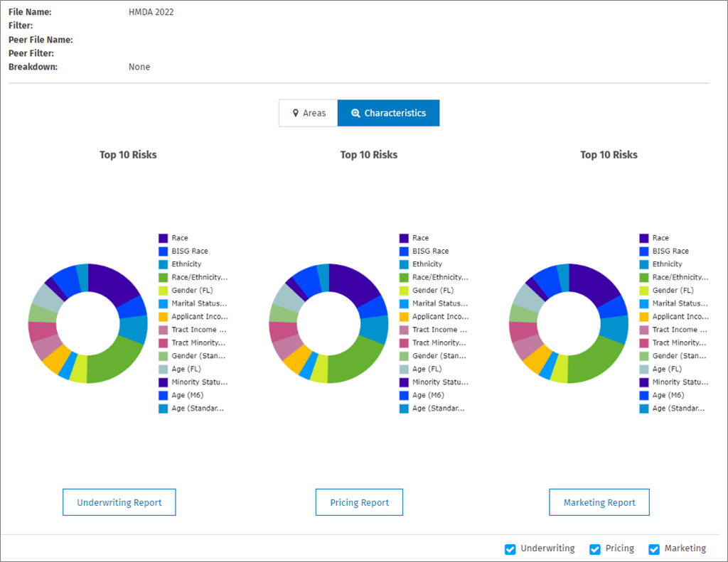Toggle the Pricing checkbox
This screenshot has height=562, width=728.
coord(594,549)
